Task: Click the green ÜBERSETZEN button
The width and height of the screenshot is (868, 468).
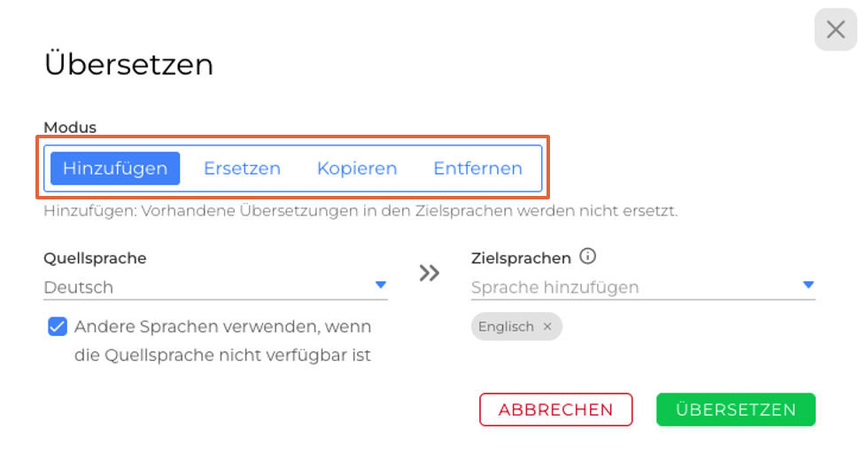Action: (735, 409)
